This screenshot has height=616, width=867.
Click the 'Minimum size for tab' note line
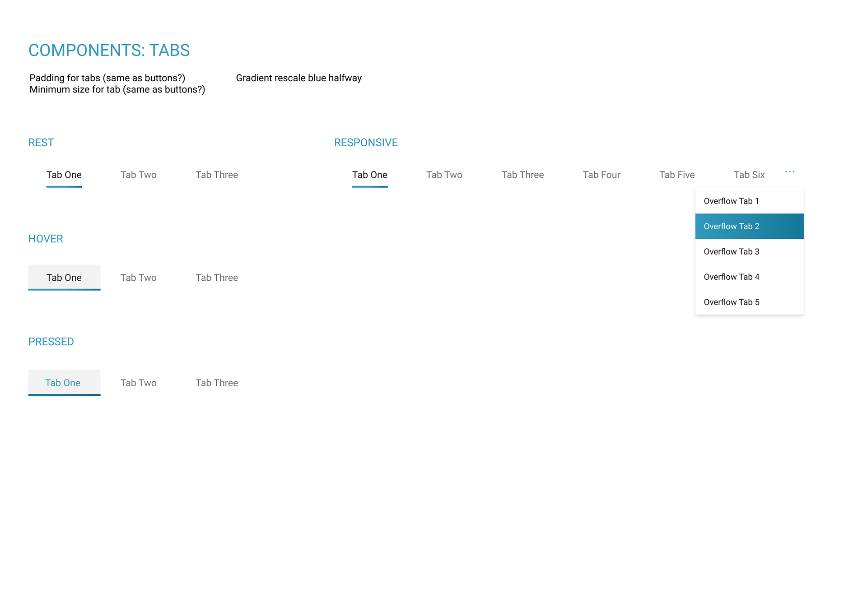pos(117,89)
